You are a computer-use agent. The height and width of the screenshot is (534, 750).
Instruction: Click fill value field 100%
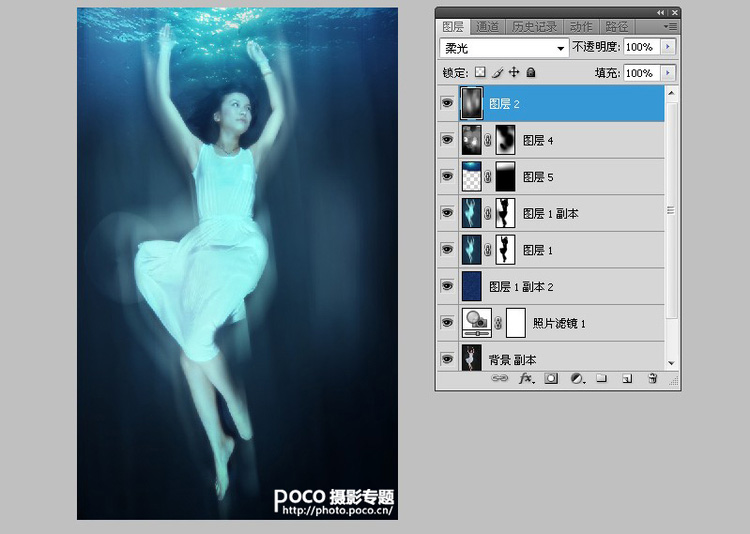tap(641, 73)
